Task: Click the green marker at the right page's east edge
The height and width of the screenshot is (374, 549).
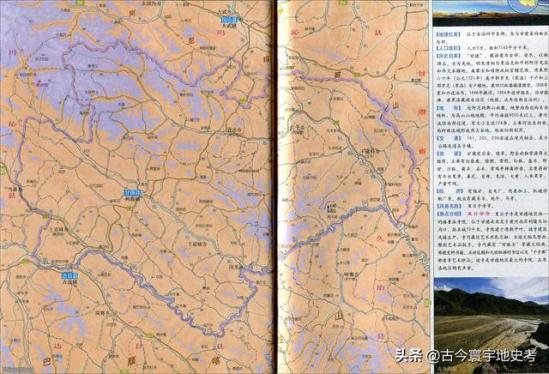Action: tap(427, 303)
